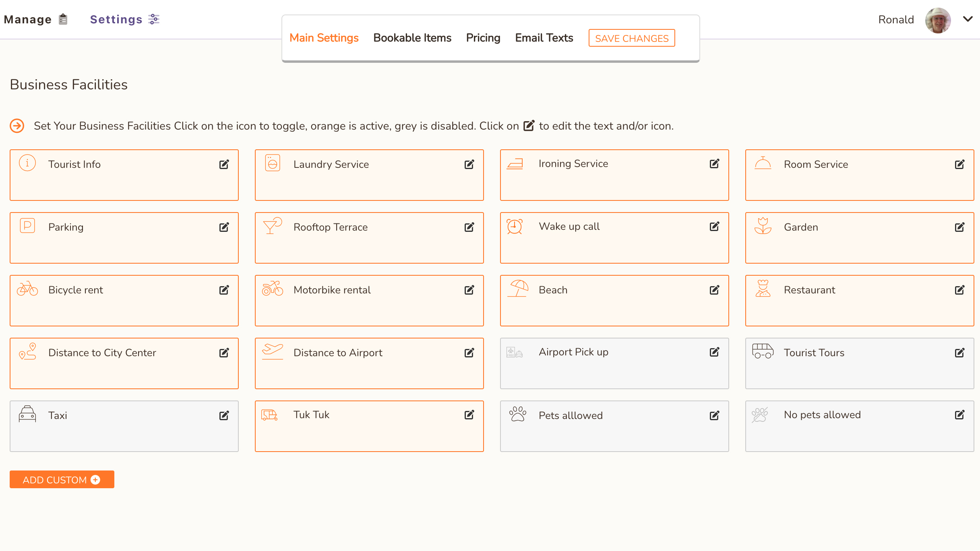Screen dimensions: 980x551
Task: Switch to the Bookable Items tab
Action: click(412, 38)
